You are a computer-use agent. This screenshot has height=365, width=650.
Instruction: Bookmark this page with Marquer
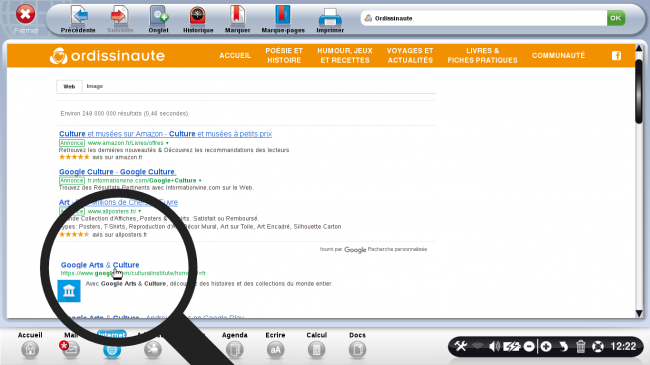pos(237,19)
